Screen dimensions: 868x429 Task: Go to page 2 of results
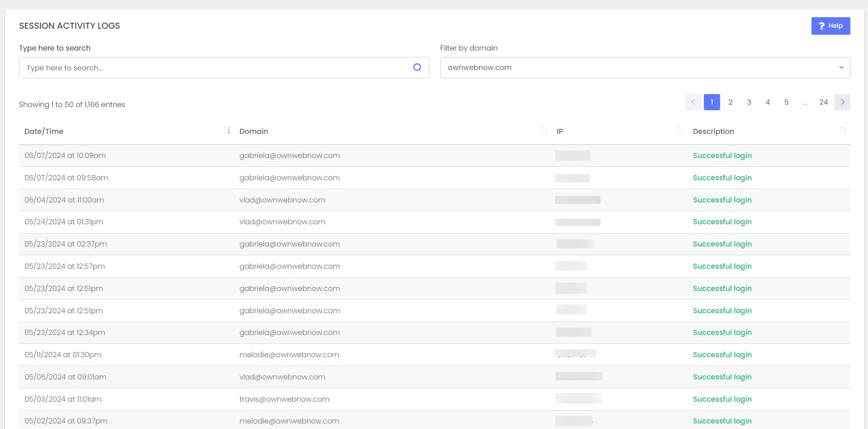(x=730, y=102)
